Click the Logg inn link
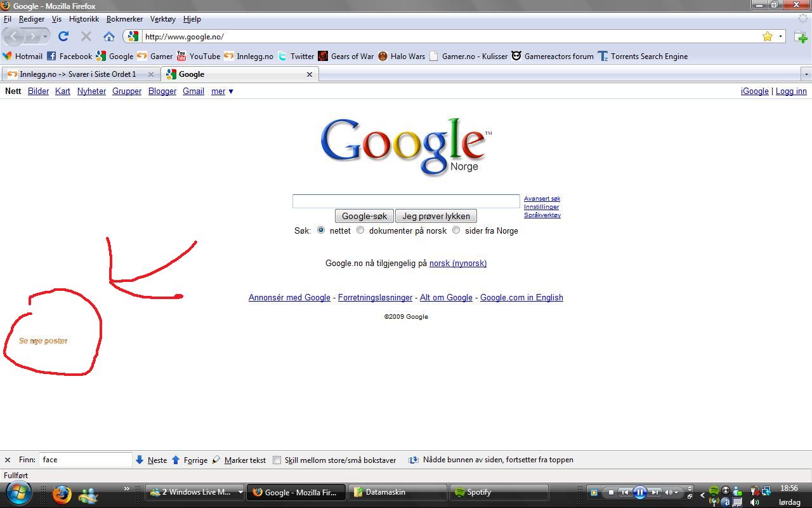812x508 pixels. (791, 91)
